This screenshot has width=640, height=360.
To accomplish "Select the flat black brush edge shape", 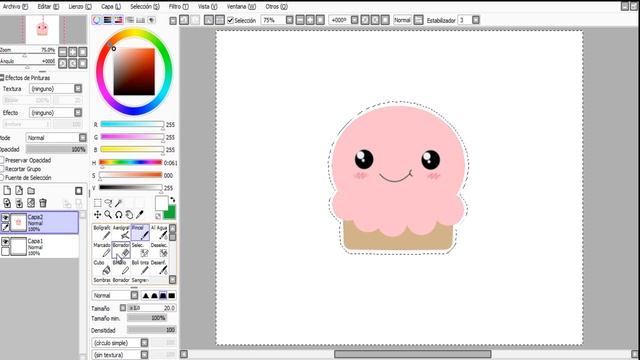I will click(x=172, y=296).
